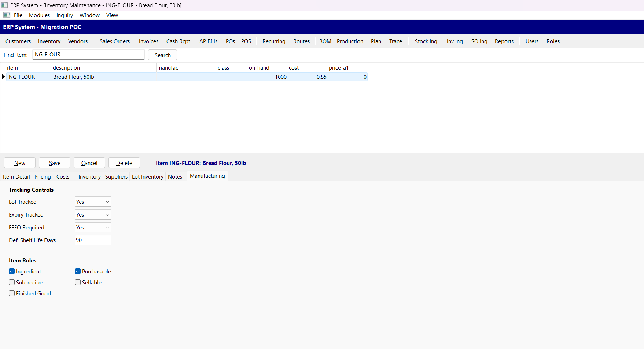
Task: Open Customers from the toolbar
Action: (18, 41)
